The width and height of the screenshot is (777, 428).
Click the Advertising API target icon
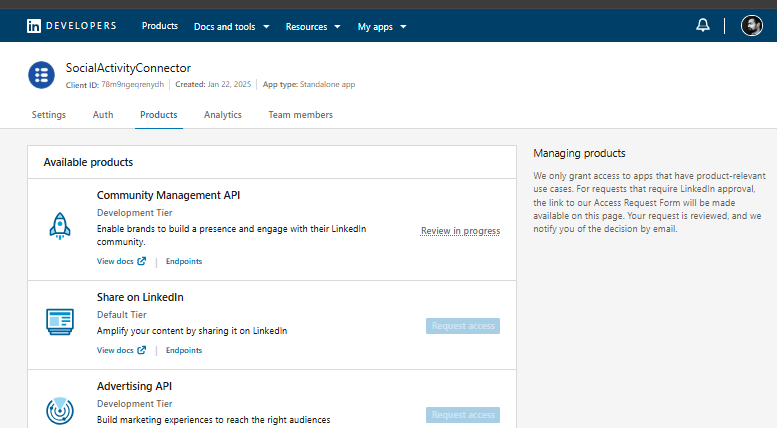[x=60, y=410]
